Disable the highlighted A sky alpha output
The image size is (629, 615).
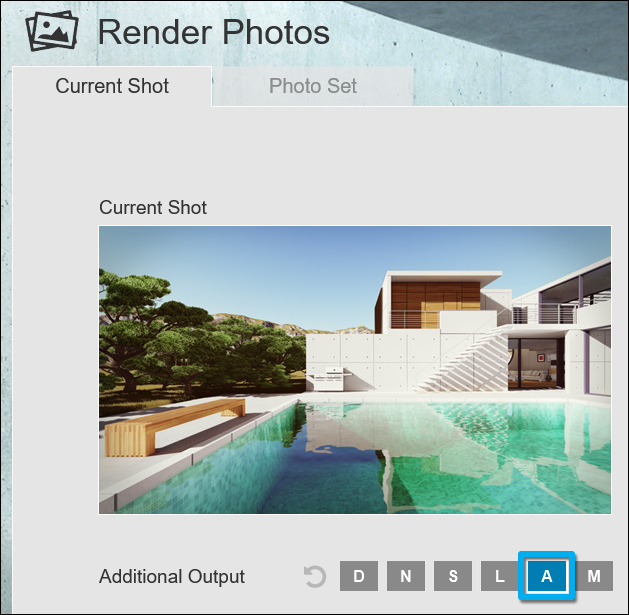(547, 576)
